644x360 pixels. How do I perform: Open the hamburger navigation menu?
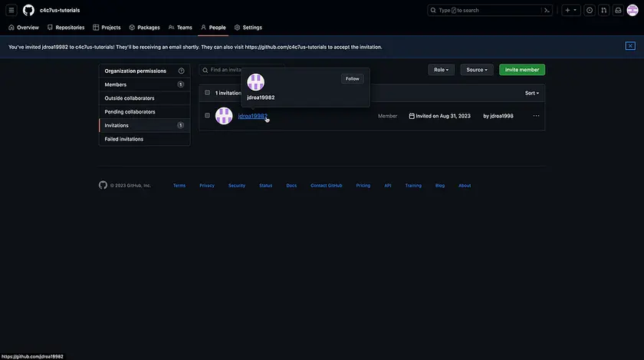[11, 10]
